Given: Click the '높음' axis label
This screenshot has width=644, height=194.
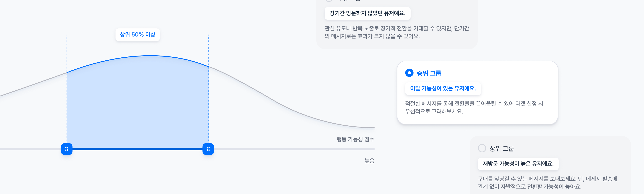Looking at the screenshot, I should [x=369, y=161].
